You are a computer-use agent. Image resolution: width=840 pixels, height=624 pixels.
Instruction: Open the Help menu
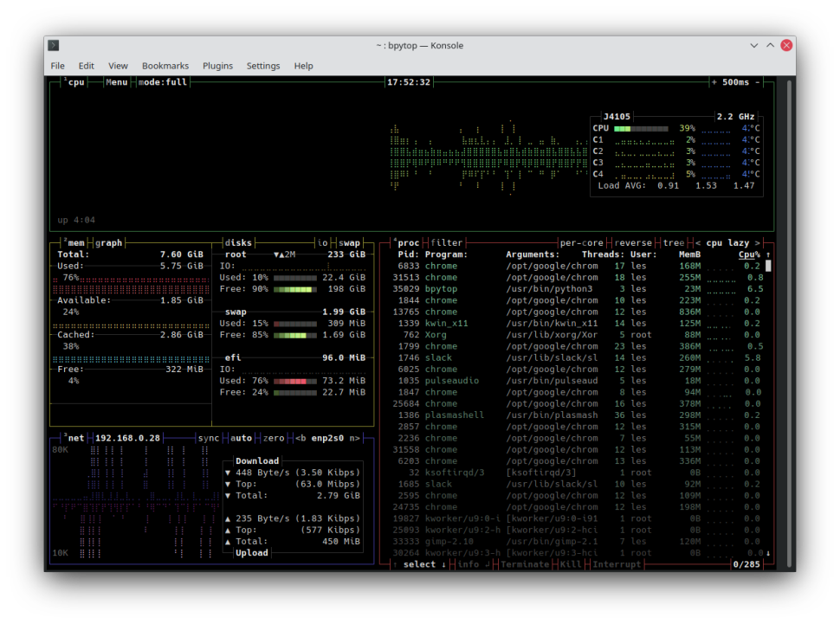303,66
